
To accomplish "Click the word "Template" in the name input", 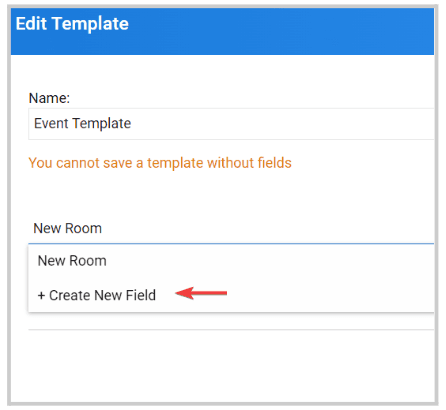I will tap(102, 124).
